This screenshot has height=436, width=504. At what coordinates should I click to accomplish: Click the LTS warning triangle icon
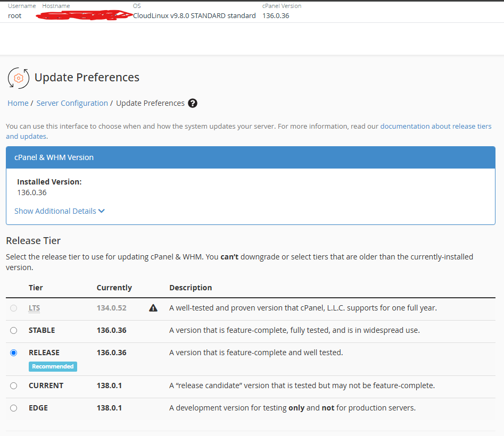(x=153, y=308)
